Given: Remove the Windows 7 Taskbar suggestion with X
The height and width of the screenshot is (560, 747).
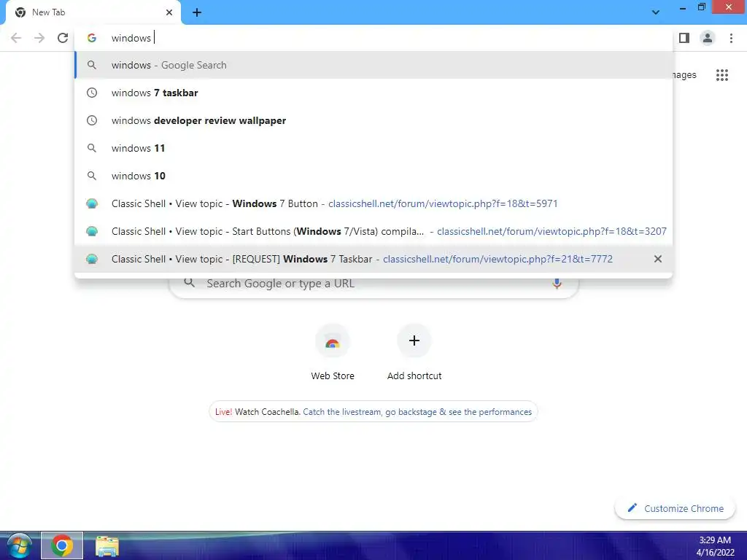Looking at the screenshot, I should [658, 259].
